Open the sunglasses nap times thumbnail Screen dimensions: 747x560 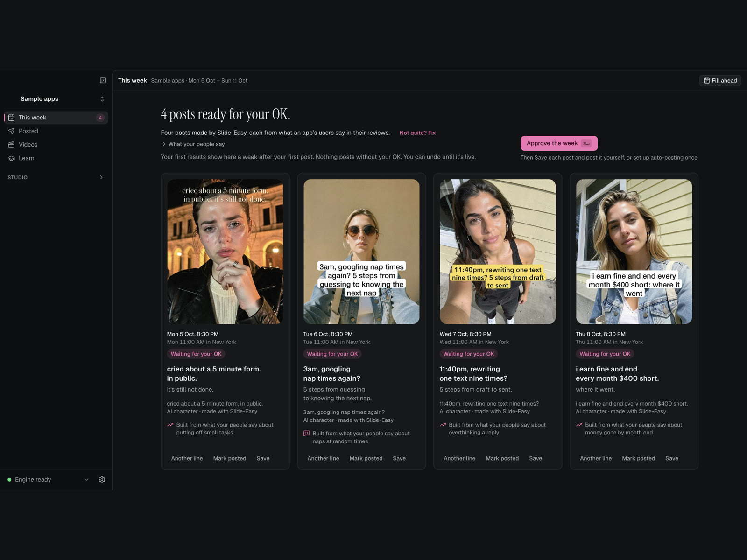coord(361,252)
